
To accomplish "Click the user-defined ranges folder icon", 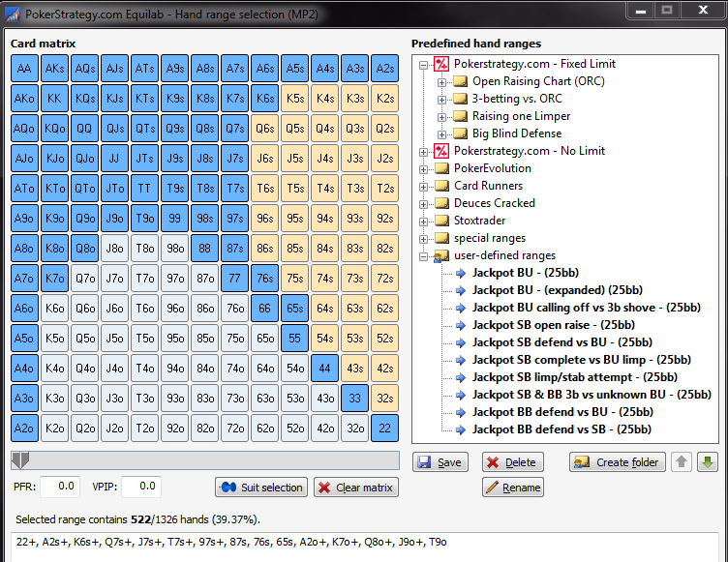I will point(441,255).
